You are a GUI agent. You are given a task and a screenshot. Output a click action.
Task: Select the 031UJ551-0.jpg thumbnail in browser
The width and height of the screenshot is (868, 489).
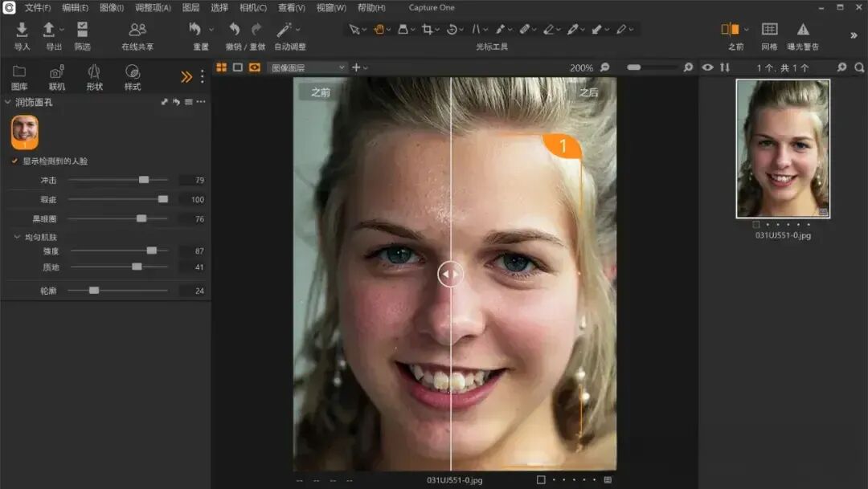click(783, 149)
